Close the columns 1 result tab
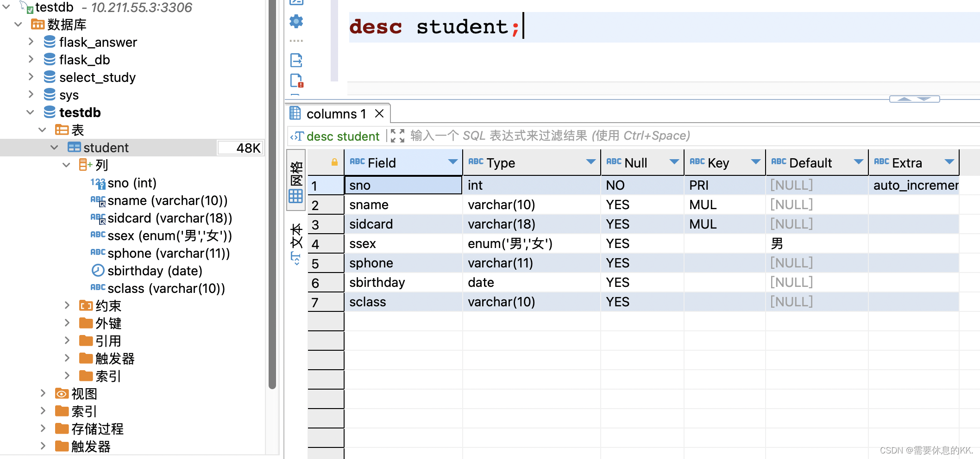 point(379,113)
